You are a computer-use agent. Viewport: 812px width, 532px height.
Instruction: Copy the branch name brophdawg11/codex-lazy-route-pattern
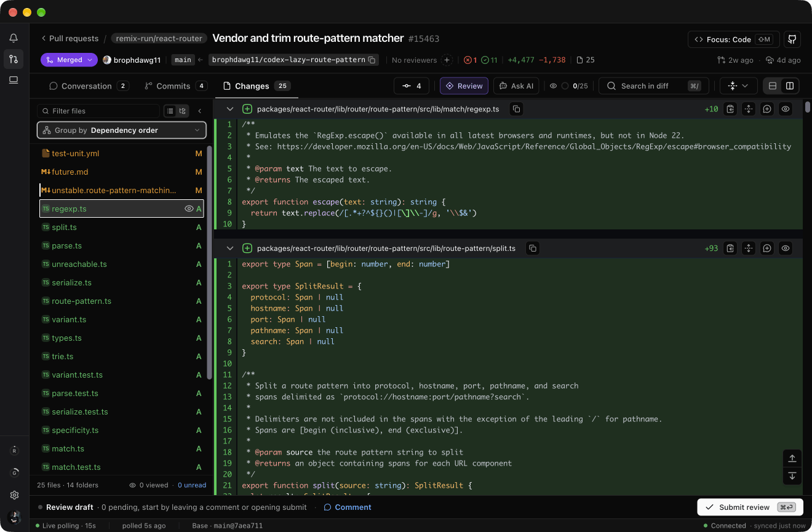coord(372,60)
